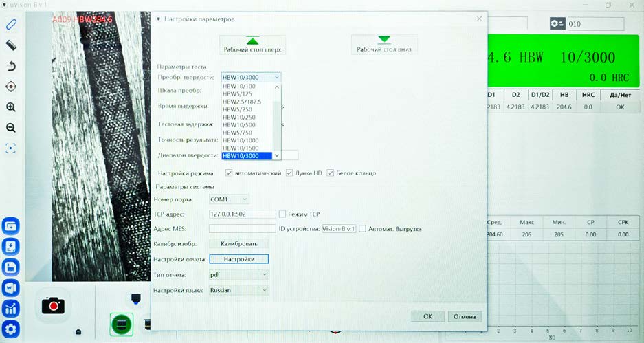Click the CPK header in the statistics table

click(623, 222)
